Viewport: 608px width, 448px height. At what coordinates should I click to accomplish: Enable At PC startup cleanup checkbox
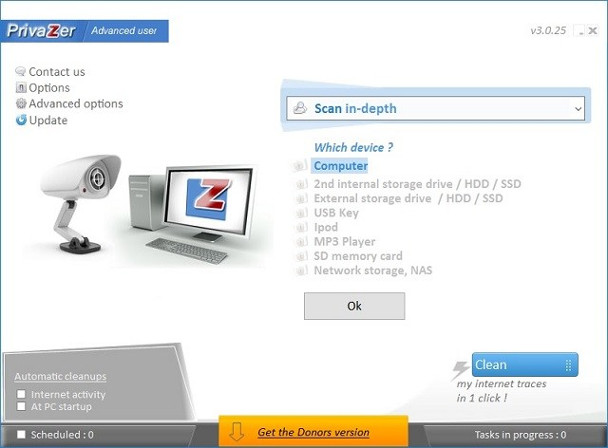coord(21,406)
